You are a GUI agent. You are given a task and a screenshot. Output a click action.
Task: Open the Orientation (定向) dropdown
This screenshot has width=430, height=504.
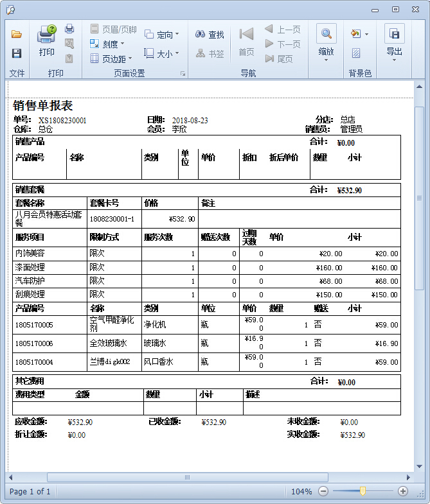(x=162, y=35)
